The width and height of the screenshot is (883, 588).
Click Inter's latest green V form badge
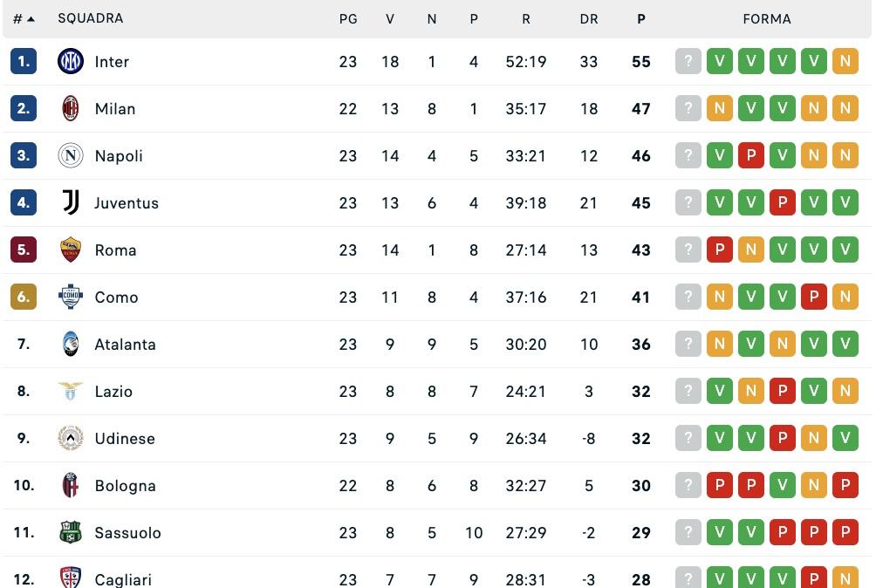click(x=814, y=61)
